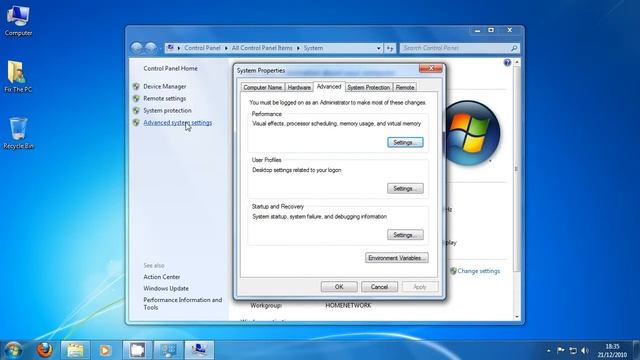The image size is (640, 360).
Task: Click the taskbar clock showing 18:35
Action: coord(612,350)
